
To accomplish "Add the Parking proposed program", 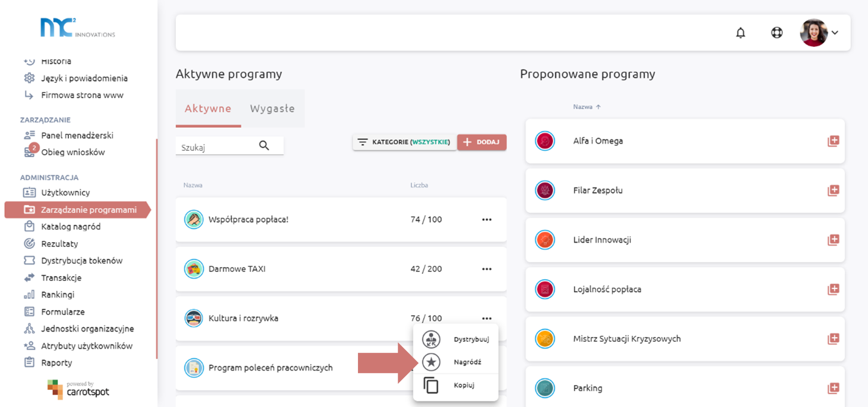I will [833, 388].
